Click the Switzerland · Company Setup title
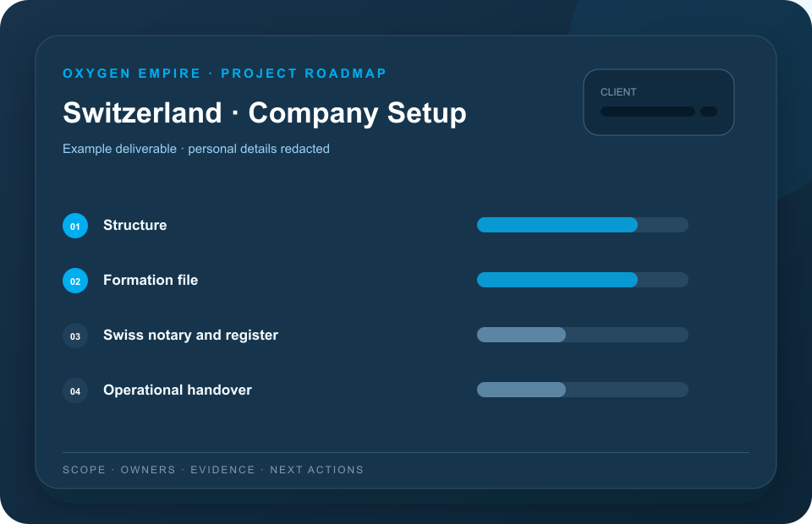This screenshot has width=812, height=524. click(265, 113)
